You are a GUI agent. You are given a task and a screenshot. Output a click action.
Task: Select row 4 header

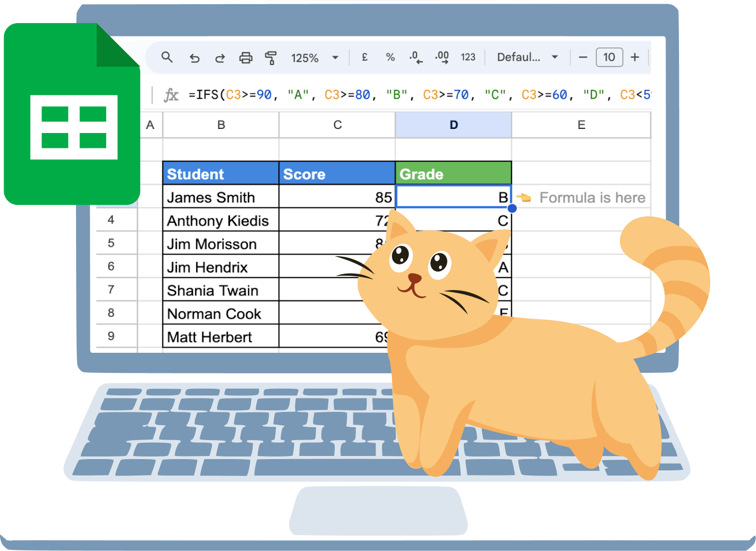[111, 220]
